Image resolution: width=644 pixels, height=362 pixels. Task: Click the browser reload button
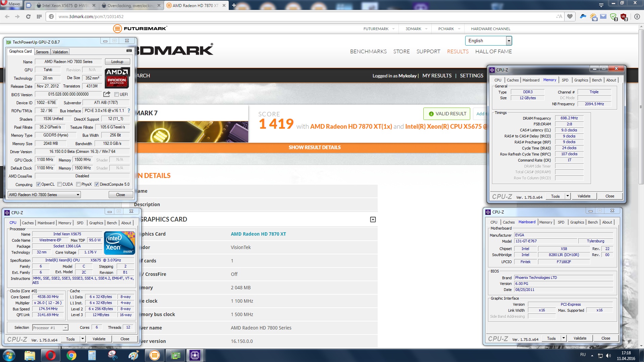[28, 16]
